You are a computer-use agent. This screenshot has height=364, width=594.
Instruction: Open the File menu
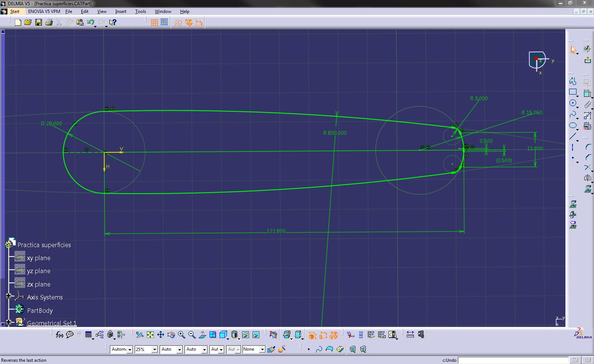(69, 12)
